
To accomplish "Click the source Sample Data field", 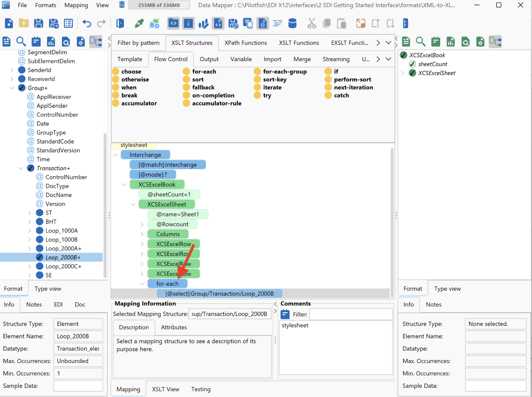I will click(78, 386).
